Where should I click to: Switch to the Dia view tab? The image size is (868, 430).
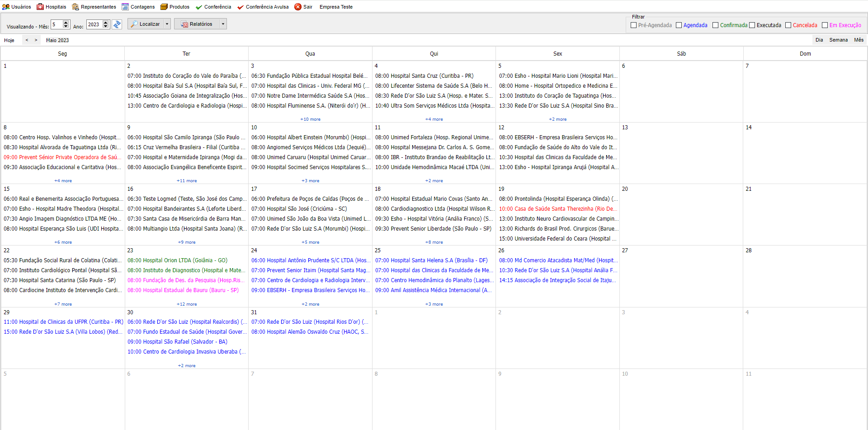[x=819, y=40]
